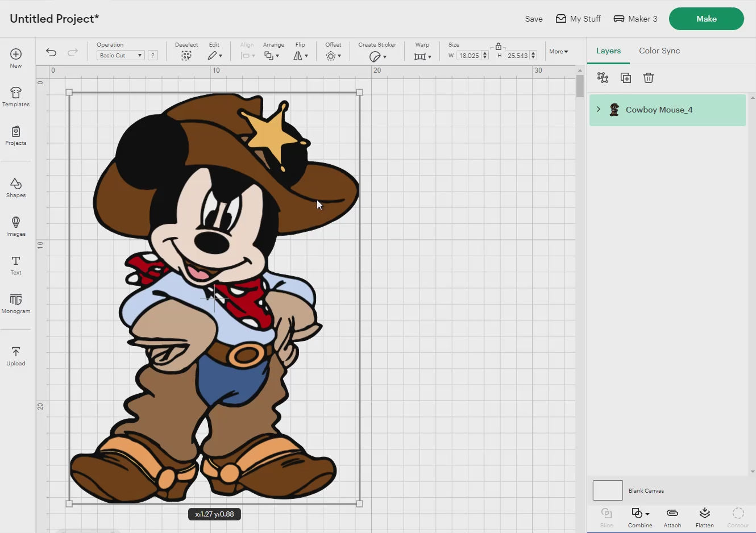756x533 pixels.
Task: Open the Combine menu
Action: (x=640, y=517)
